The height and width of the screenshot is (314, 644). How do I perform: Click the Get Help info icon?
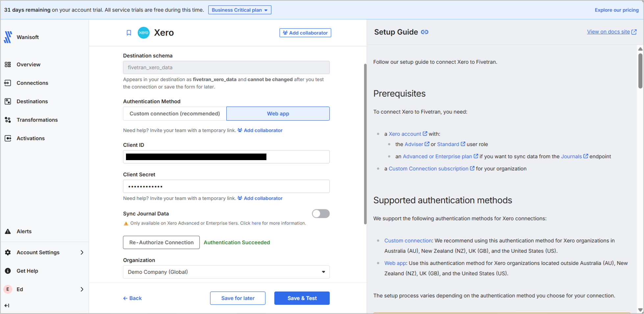pyautogui.click(x=8, y=271)
